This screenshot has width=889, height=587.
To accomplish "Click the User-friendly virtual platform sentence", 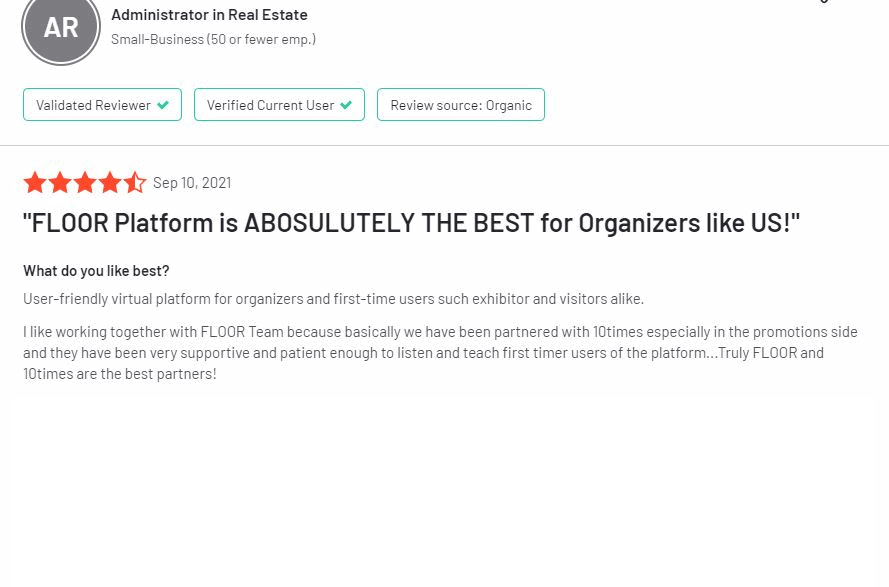I will [x=333, y=298].
